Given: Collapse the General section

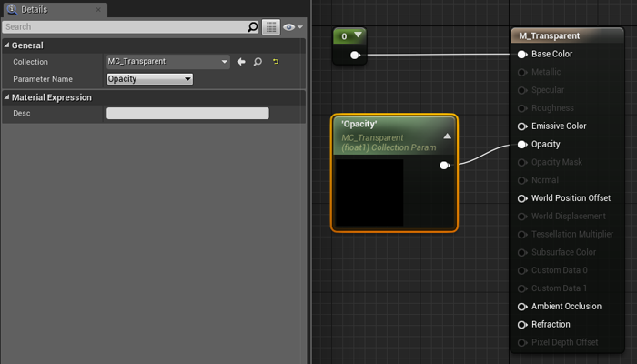Looking at the screenshot, I should [6, 45].
